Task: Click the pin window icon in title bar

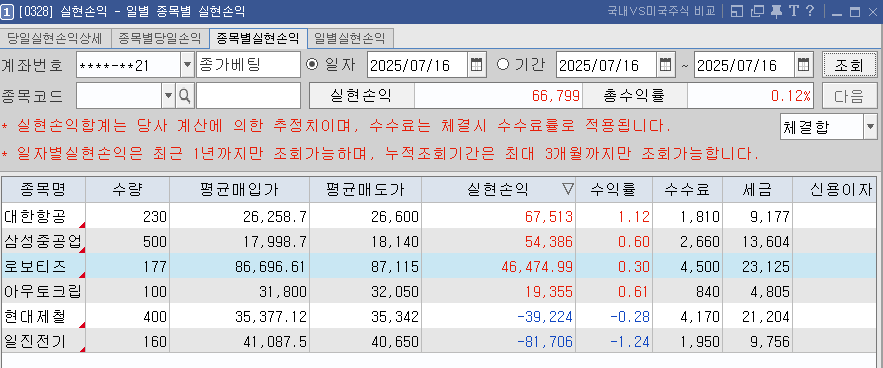Action: coord(776,11)
